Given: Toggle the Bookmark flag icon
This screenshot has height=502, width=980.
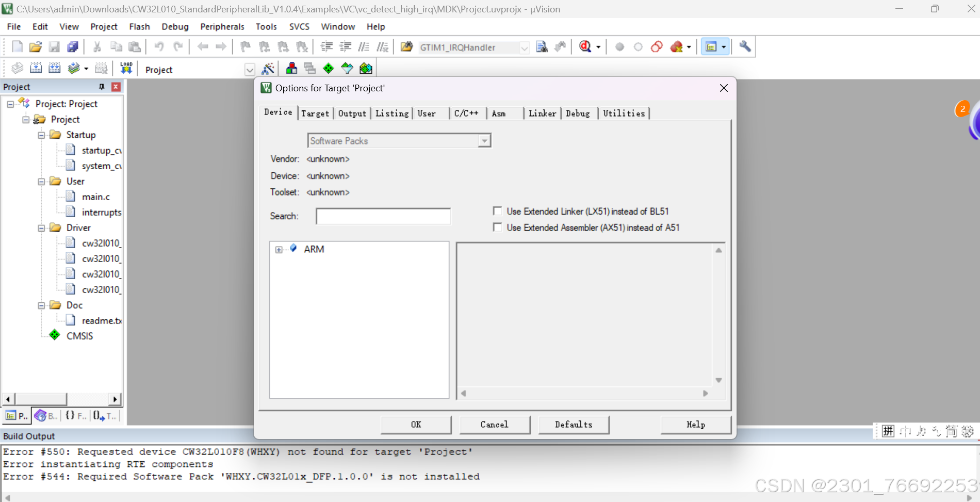Looking at the screenshot, I should (246, 47).
